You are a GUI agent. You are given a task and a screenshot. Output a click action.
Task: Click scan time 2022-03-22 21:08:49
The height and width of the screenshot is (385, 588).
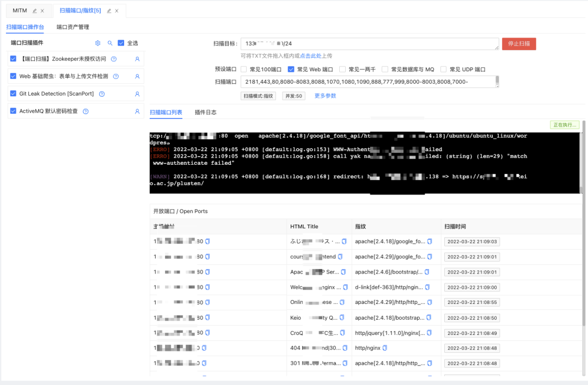pyautogui.click(x=472, y=333)
